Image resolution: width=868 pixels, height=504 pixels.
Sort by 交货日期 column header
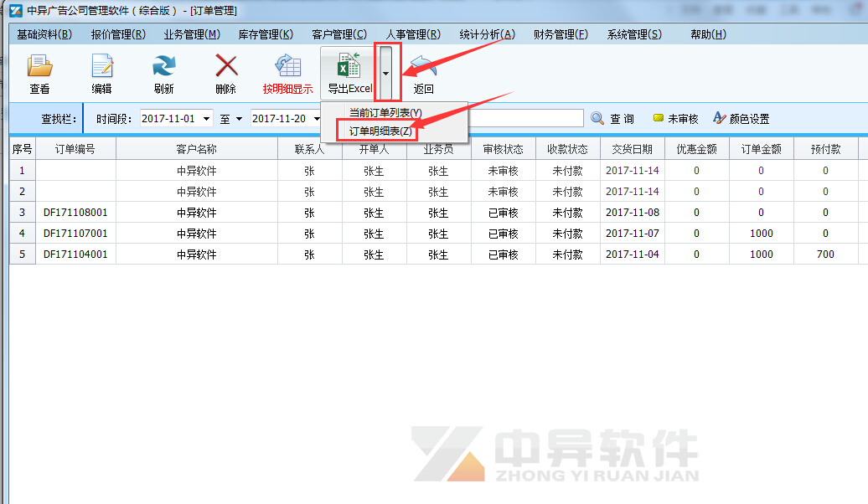(x=633, y=149)
